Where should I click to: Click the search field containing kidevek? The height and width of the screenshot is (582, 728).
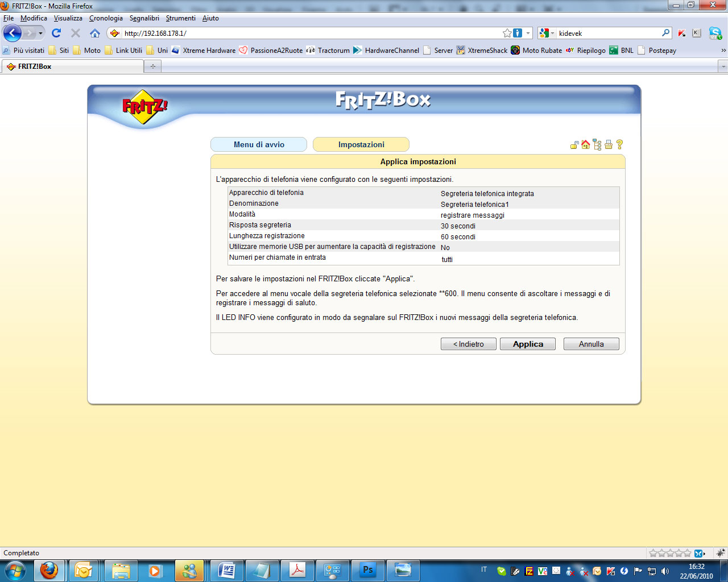tap(607, 33)
